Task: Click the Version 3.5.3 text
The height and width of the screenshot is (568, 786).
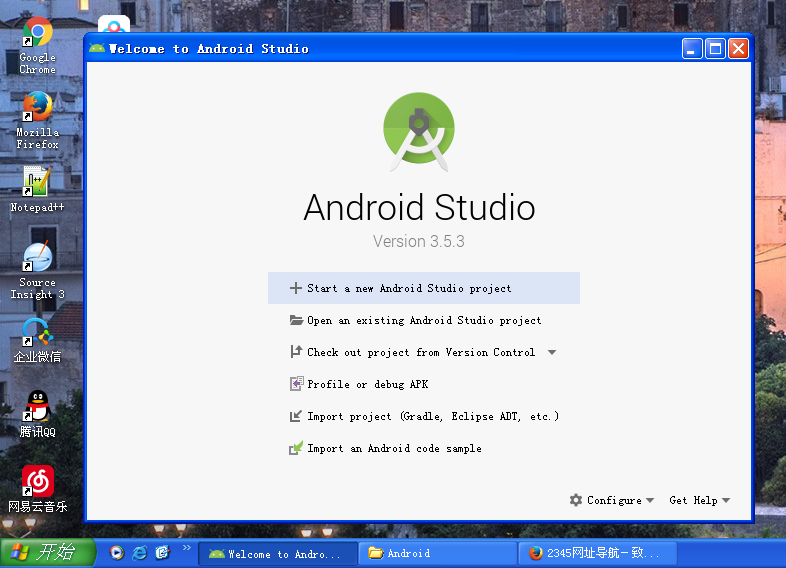Action: (x=419, y=241)
